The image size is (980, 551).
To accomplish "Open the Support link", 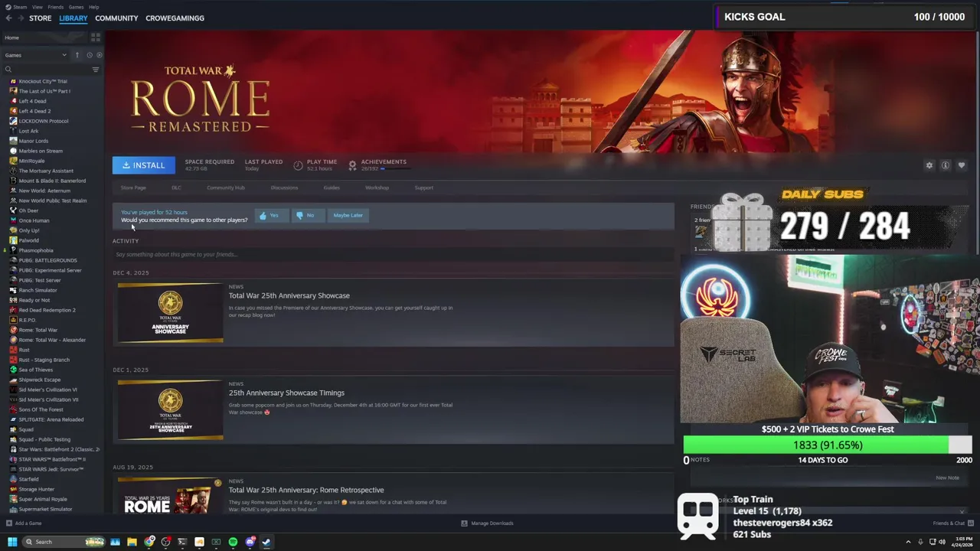I will tap(423, 187).
